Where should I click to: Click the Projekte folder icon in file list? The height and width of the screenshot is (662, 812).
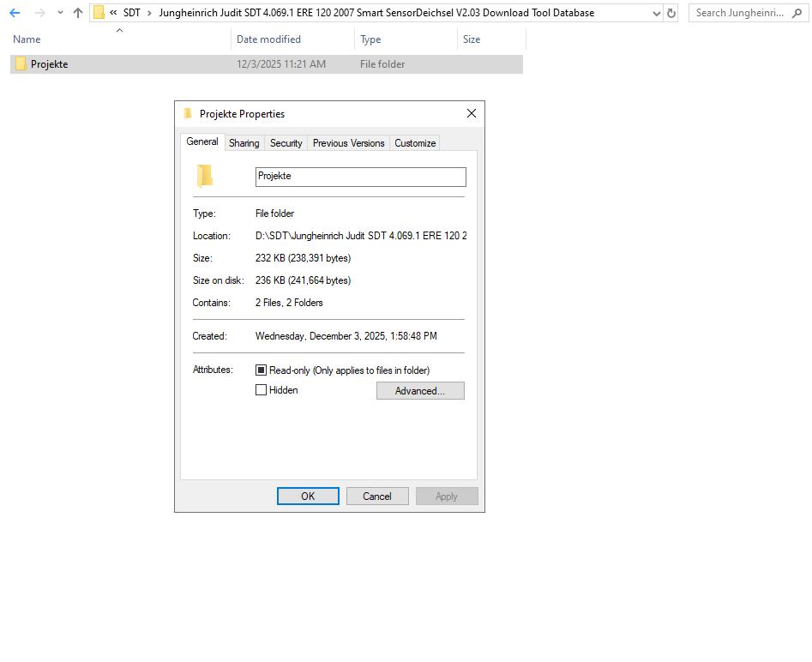click(x=21, y=64)
